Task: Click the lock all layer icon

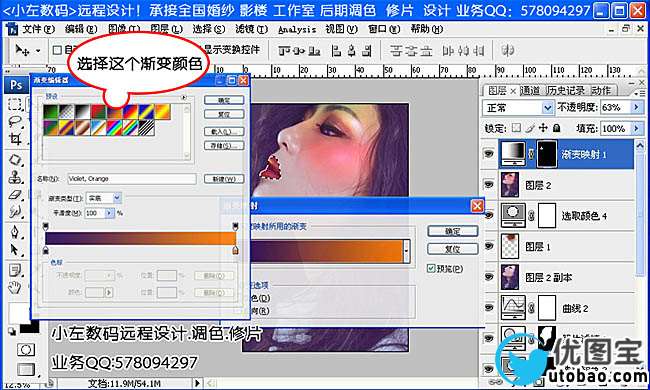Action: (x=557, y=128)
